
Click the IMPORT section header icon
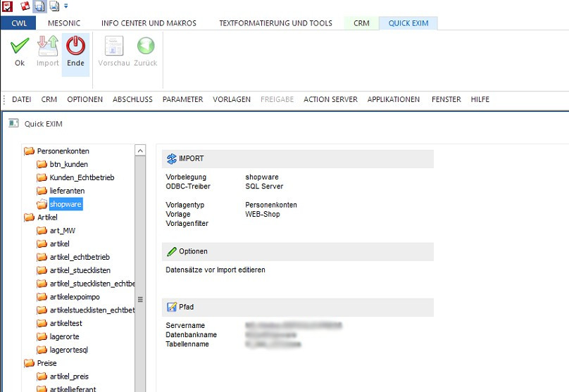tap(171, 159)
